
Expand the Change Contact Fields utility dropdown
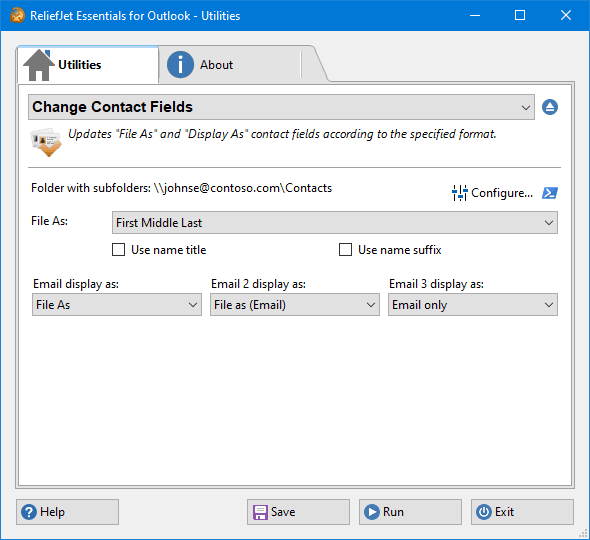point(281,107)
